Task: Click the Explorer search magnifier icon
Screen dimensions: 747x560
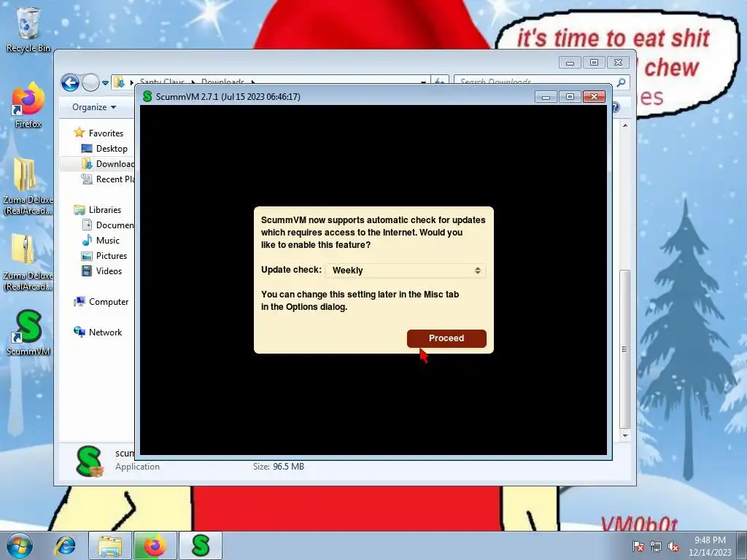Action: (621, 82)
